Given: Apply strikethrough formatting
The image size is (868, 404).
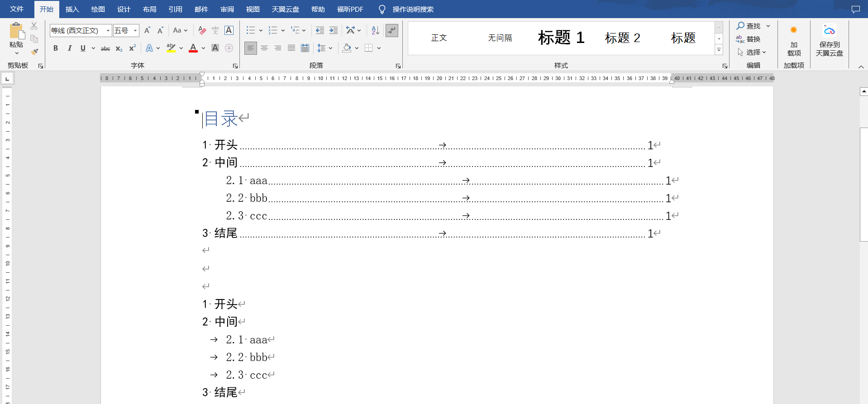Looking at the screenshot, I should tap(105, 48).
